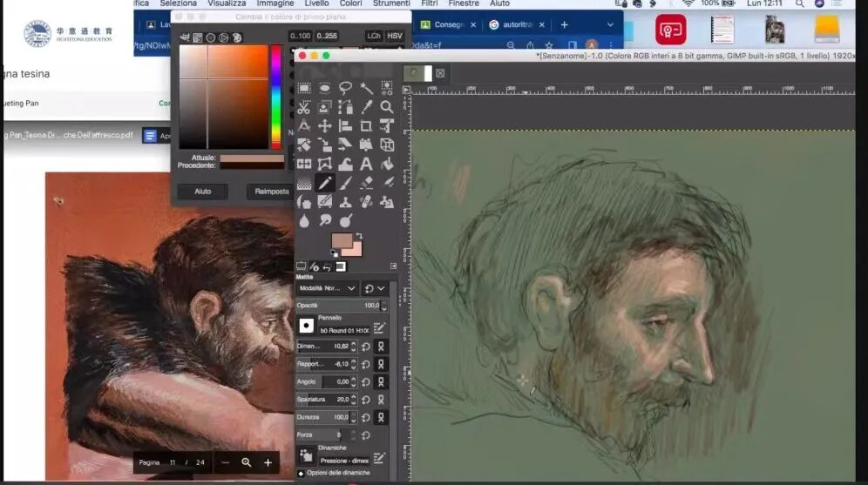Select the Paintbrush tool
This screenshot has height=485, width=868.
[345, 183]
